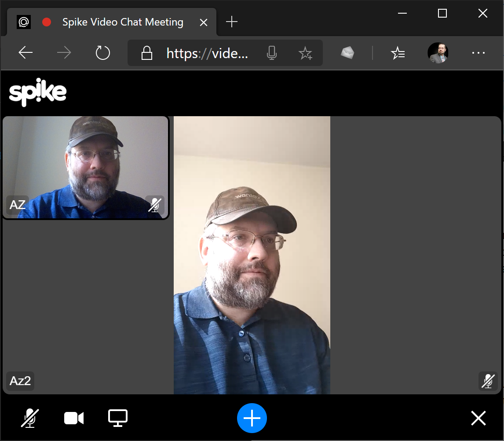Select the video camera icon

(x=74, y=418)
